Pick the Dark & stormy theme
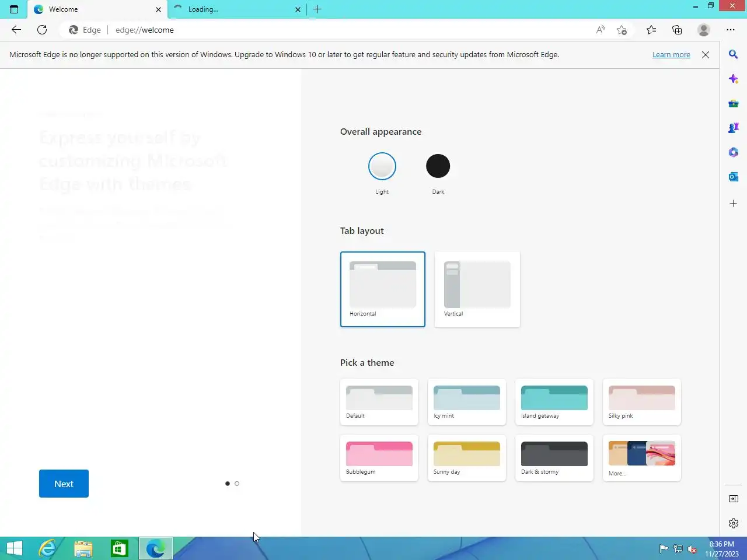Viewport: 747px width, 560px height. pyautogui.click(x=554, y=458)
